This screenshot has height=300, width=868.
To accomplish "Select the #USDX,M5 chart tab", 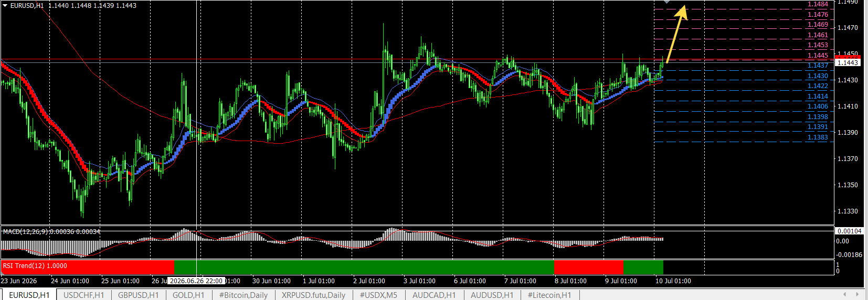I will 378,295.
